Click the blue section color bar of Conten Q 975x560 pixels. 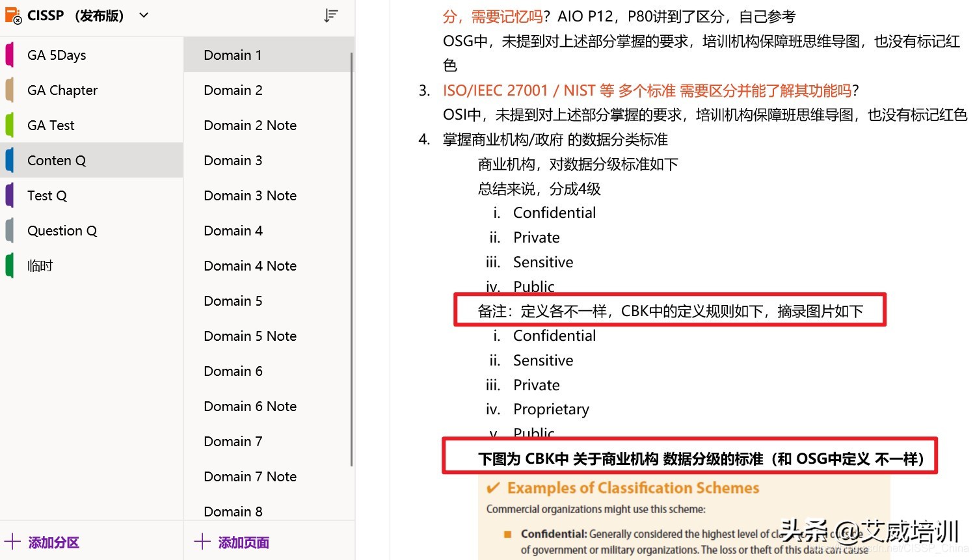pyautogui.click(x=8, y=160)
